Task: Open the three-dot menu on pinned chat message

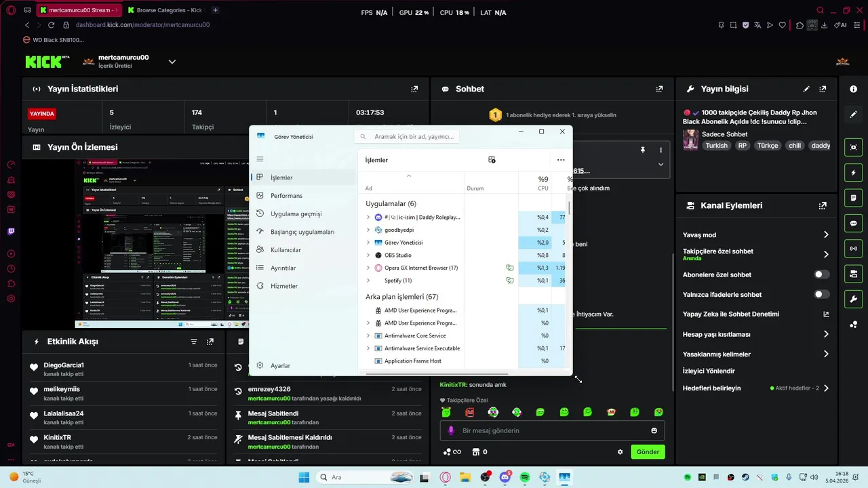Action: pyautogui.click(x=660, y=150)
